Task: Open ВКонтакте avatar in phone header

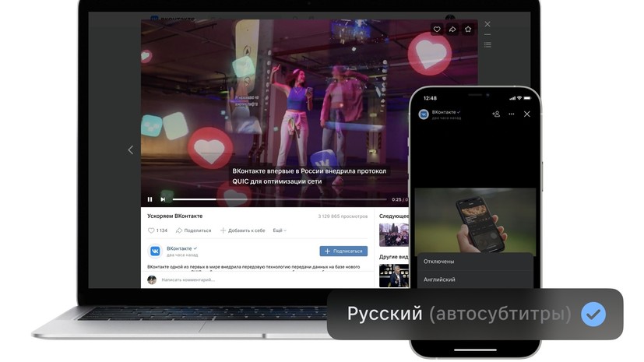Action: [424, 114]
